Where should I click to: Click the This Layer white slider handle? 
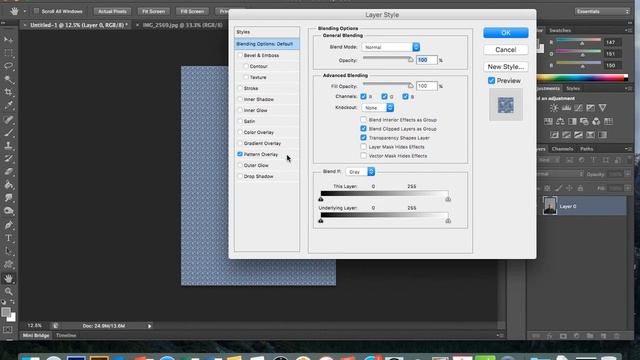click(448, 199)
